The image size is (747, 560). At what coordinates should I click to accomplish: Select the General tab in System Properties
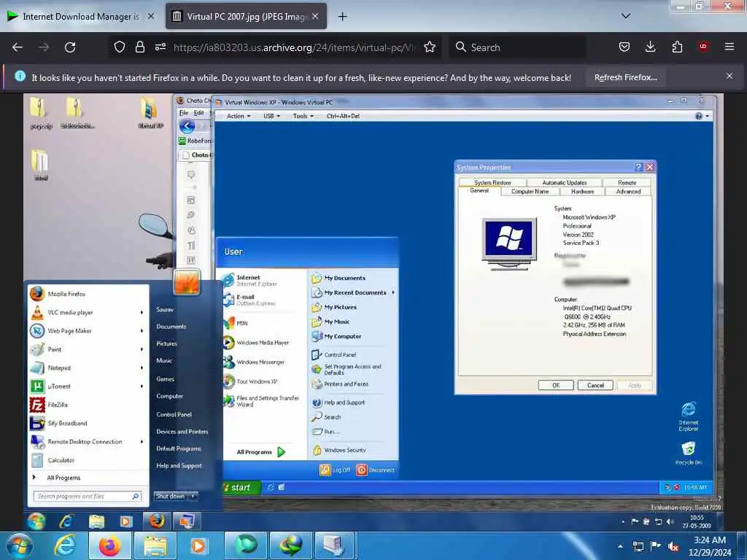click(x=479, y=190)
